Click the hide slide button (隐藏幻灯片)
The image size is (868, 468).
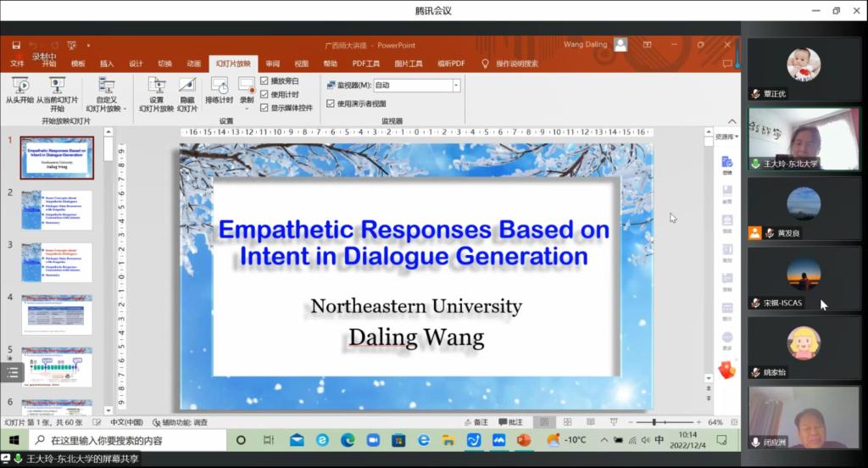(187, 94)
